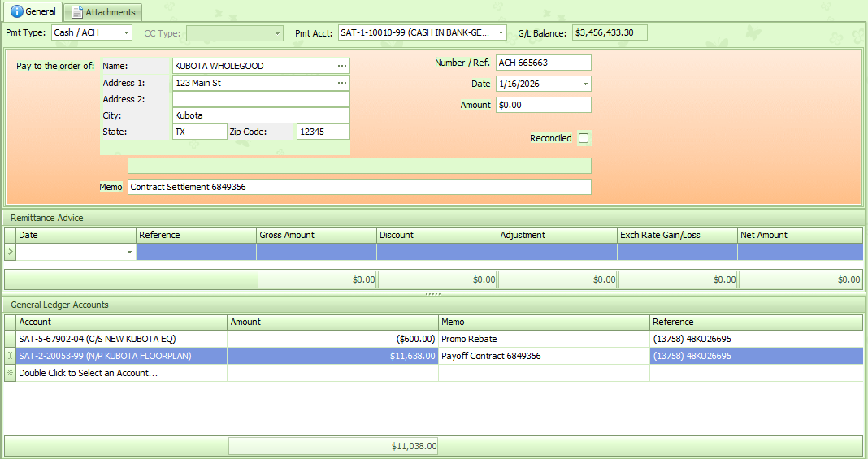Click the empty Address 2 field

point(261,99)
